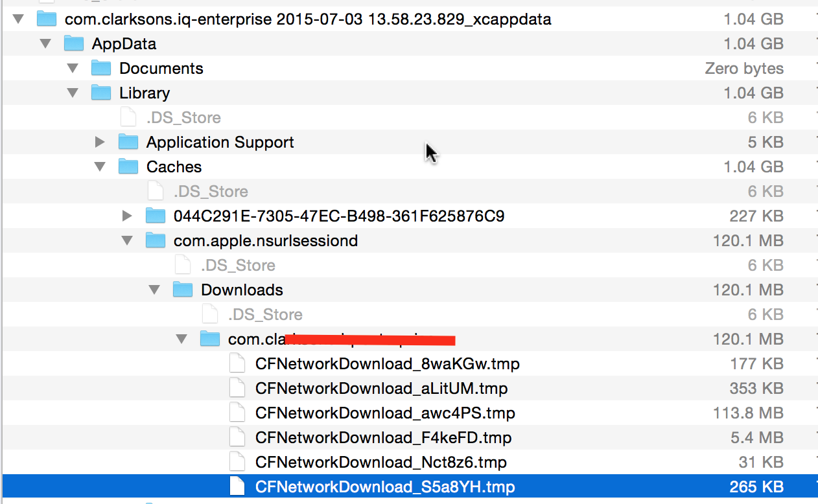Click the Documents folder icon
Viewport: 818px width, 504px height.
point(101,68)
